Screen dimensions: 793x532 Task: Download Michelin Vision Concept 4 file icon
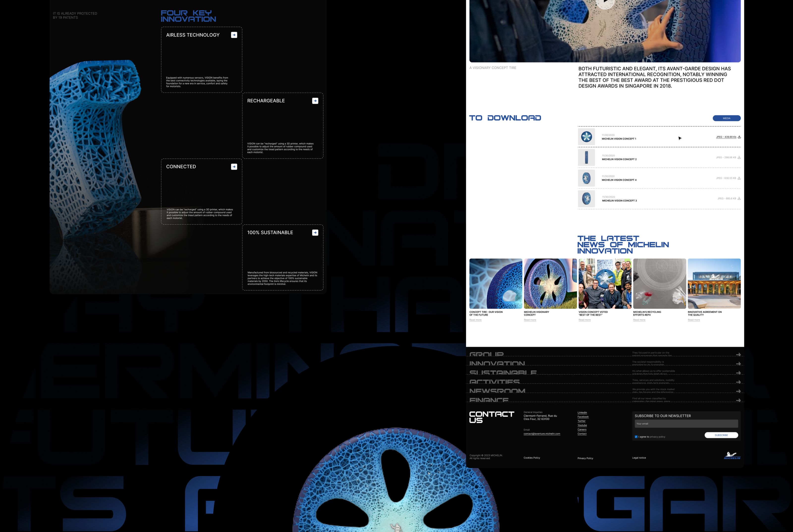coord(739,178)
